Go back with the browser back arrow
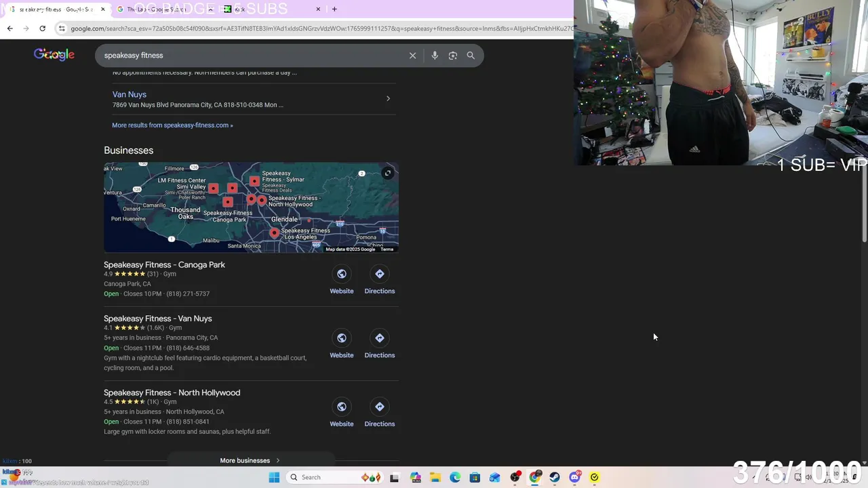This screenshot has height=488, width=868. tap(9, 28)
